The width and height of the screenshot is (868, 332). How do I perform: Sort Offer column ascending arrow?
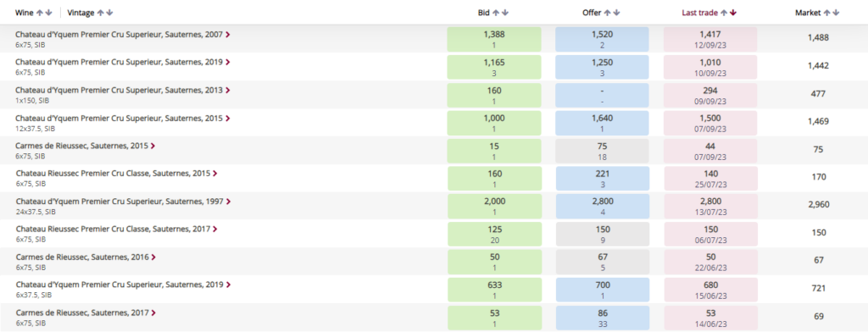[608, 12]
